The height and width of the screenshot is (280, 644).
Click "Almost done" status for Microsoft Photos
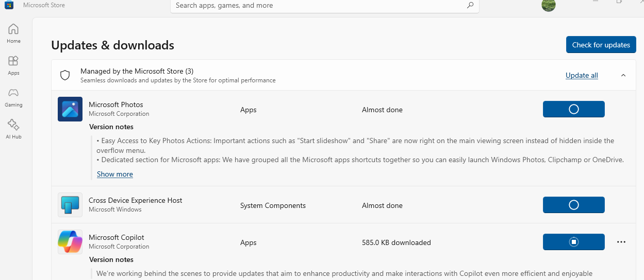pyautogui.click(x=382, y=110)
